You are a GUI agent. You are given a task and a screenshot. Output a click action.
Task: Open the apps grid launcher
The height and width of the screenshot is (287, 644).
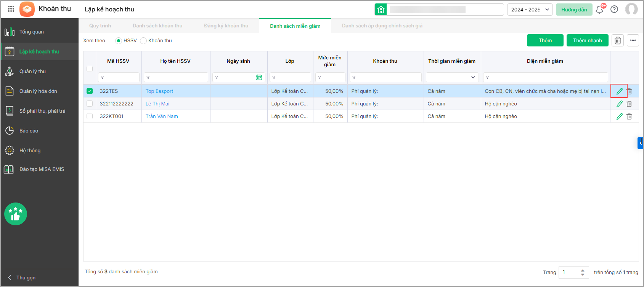point(11,9)
